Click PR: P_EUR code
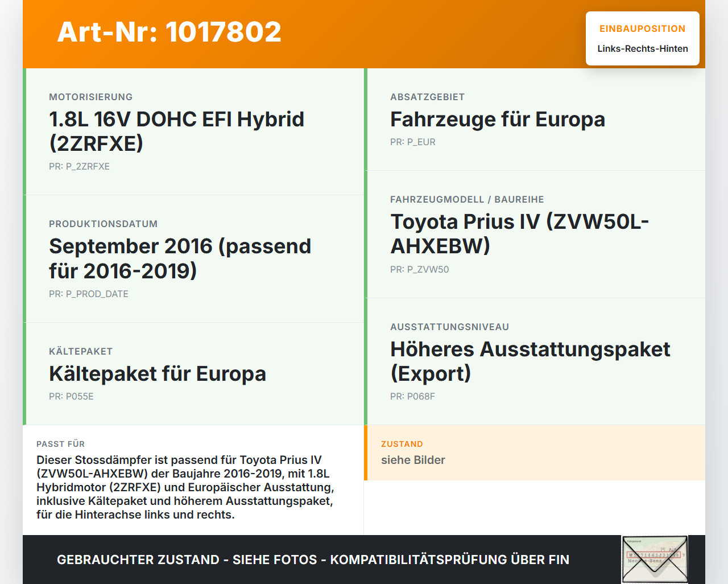 [x=413, y=142]
